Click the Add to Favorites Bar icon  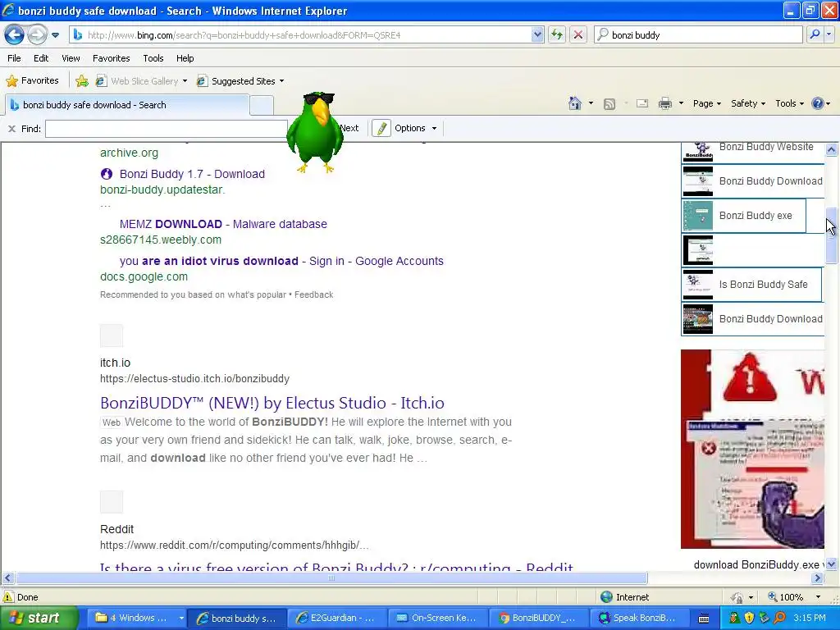(x=82, y=81)
